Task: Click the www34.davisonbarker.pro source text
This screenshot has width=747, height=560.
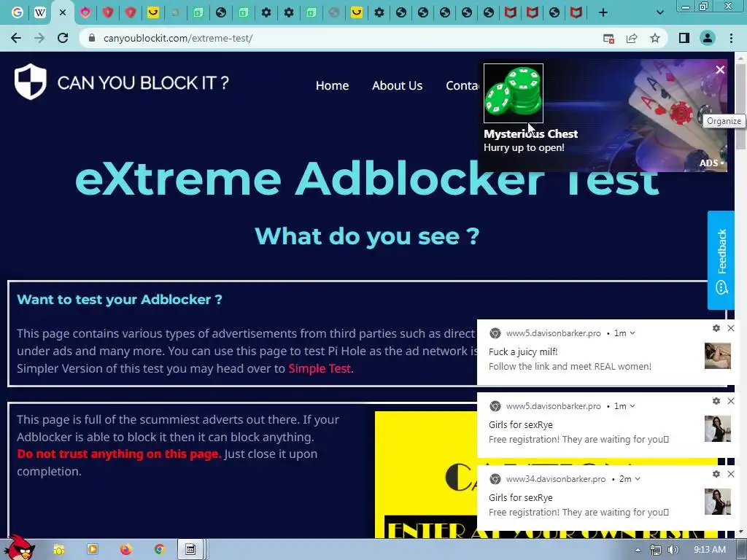Action: click(555, 479)
